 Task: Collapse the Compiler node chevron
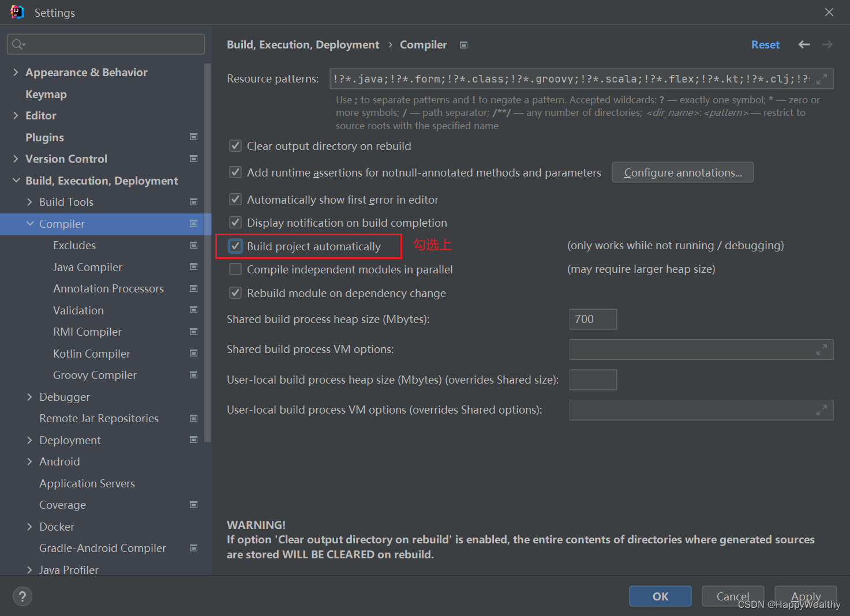pyautogui.click(x=29, y=223)
